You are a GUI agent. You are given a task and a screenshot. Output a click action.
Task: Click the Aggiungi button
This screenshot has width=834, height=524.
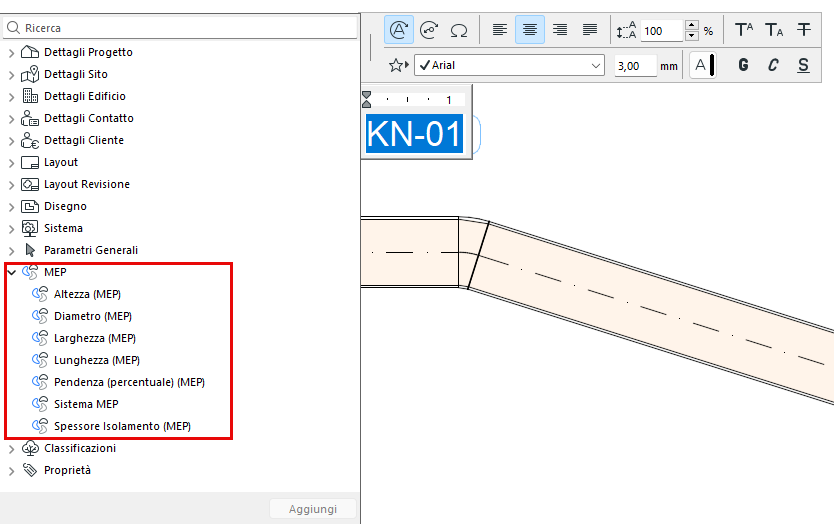tap(313, 509)
